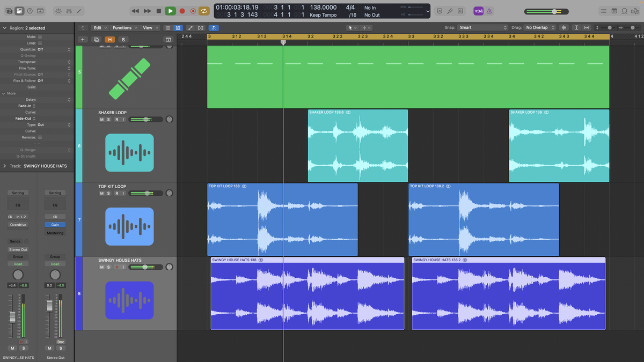Open Smart Controls

click(58, 11)
